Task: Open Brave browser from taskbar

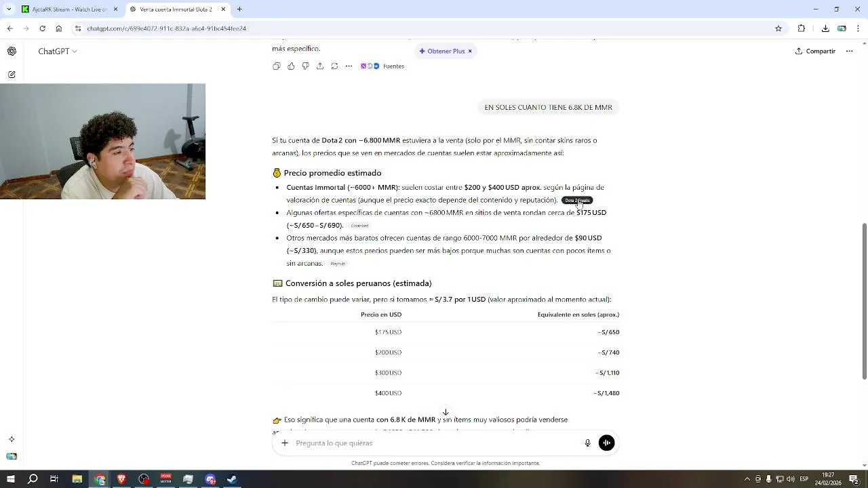Action: (121, 479)
